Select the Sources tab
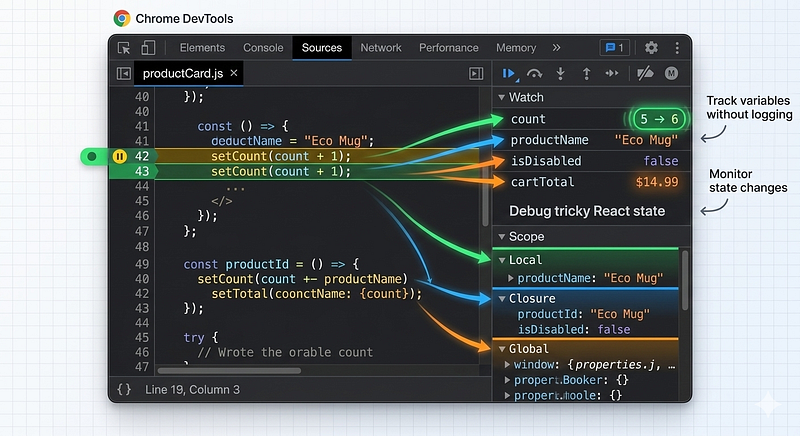Screen dimensions: 800x436 pyautogui.click(x=321, y=48)
